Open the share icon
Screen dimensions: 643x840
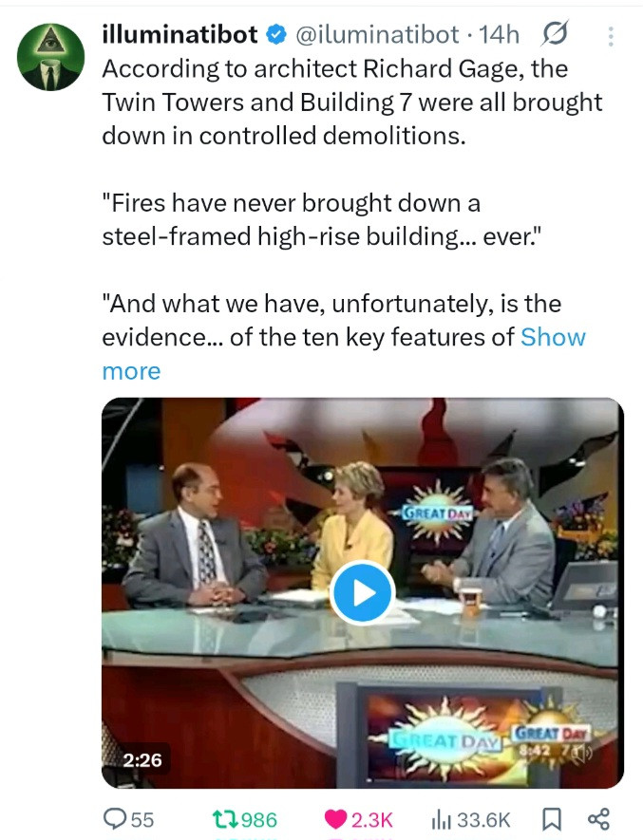click(598, 819)
